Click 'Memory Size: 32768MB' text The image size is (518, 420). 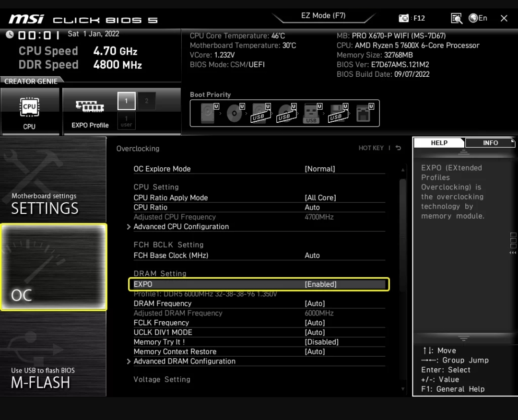pos(375,55)
